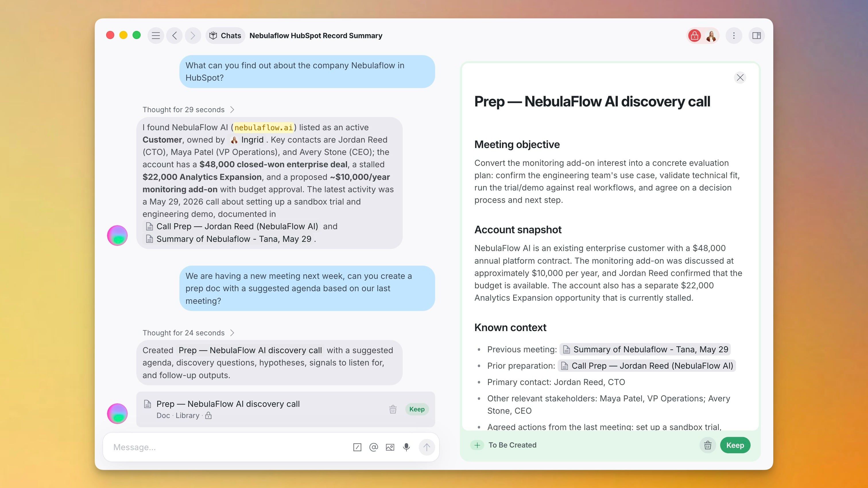Toggle the side panel layout icon

pos(756,35)
